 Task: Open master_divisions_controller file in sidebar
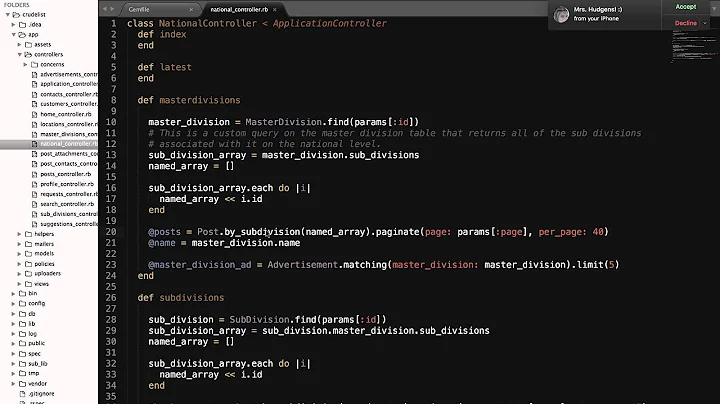68,135
